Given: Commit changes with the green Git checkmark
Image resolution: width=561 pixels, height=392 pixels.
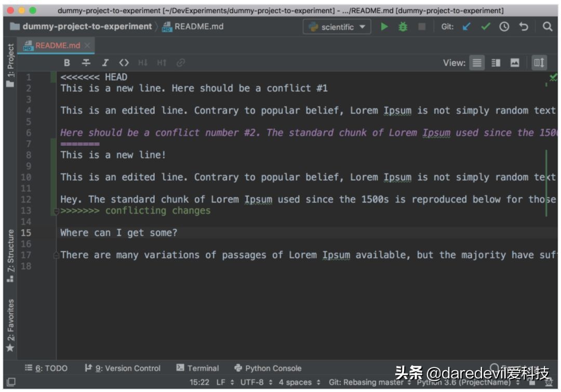Looking at the screenshot, I should [487, 27].
